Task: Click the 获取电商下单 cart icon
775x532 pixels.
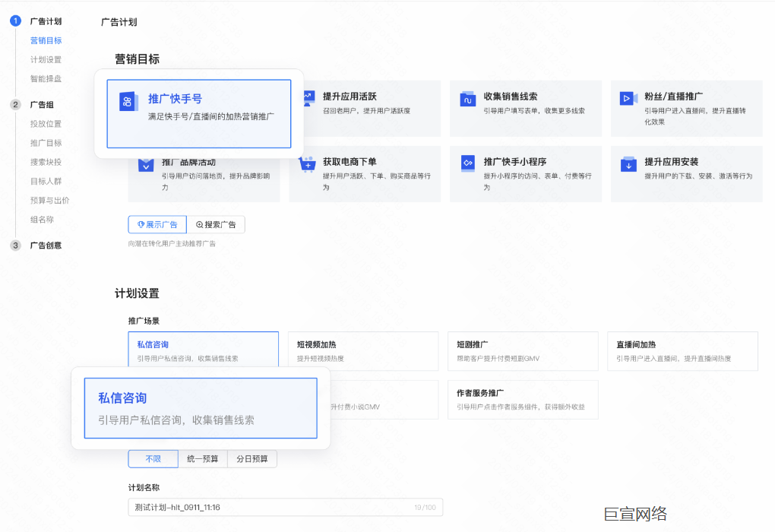Action: (x=307, y=164)
